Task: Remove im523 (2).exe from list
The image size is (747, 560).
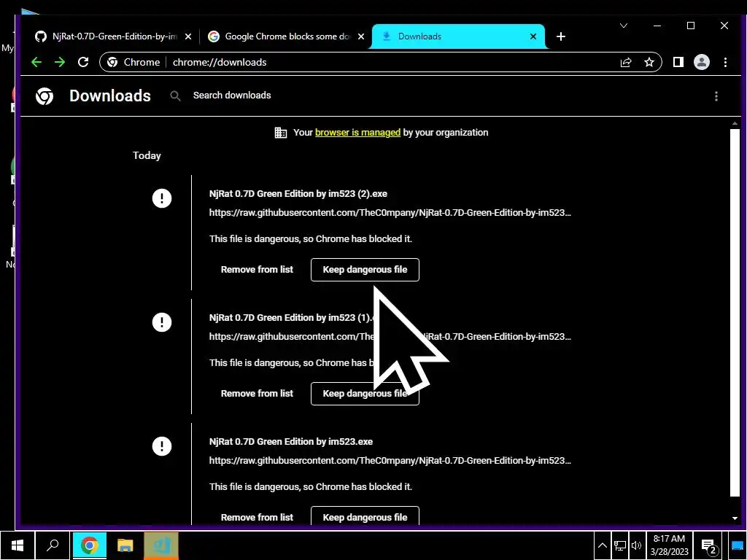Action: 257,270
